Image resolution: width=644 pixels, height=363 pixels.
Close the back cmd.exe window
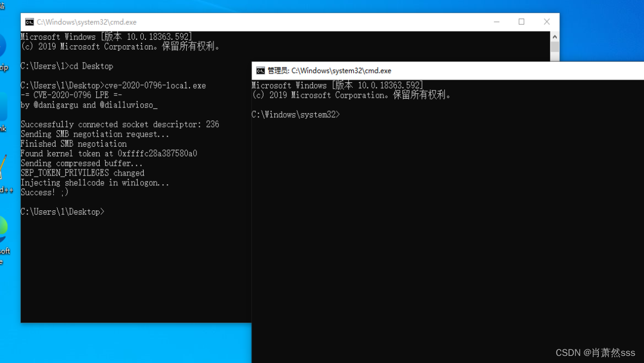tap(547, 22)
